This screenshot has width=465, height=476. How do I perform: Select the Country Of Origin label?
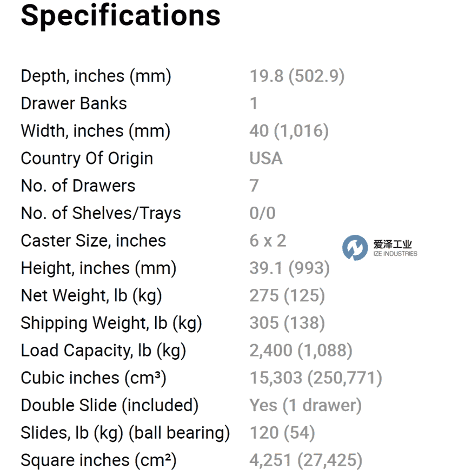click(x=87, y=158)
